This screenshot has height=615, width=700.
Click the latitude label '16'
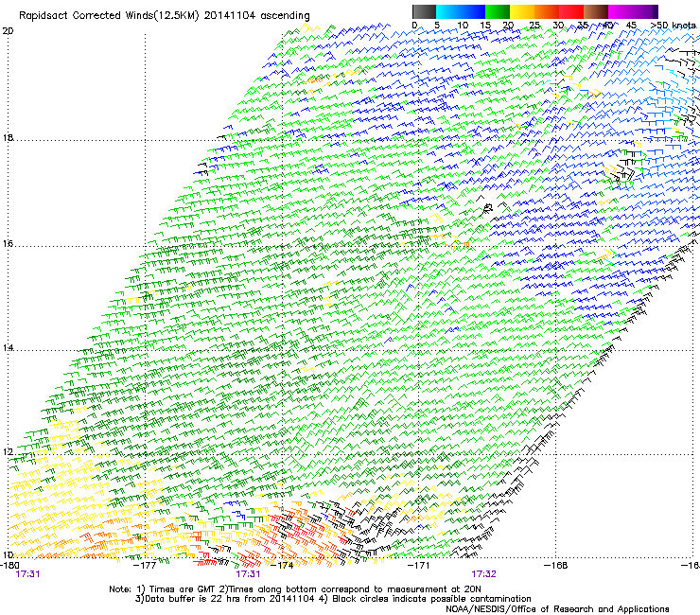[x=8, y=244]
